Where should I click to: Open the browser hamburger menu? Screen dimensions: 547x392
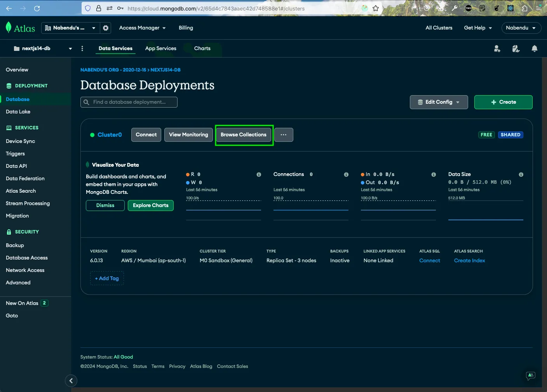(x=538, y=8)
